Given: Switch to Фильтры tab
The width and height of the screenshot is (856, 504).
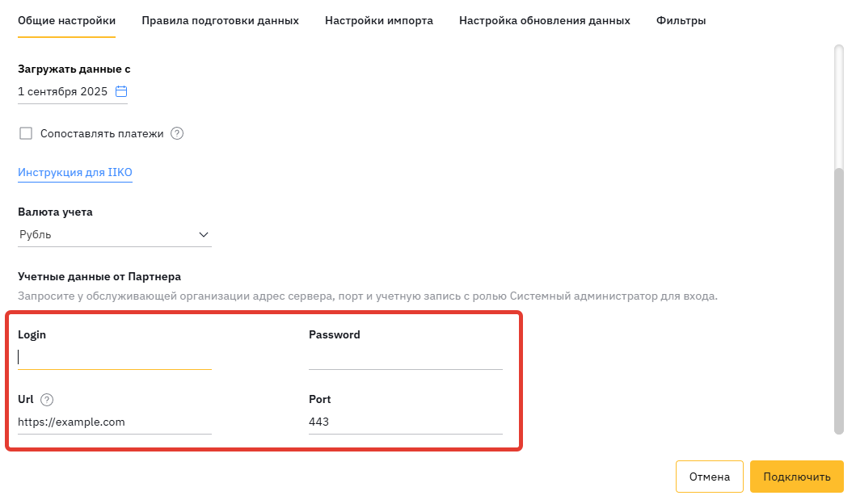Looking at the screenshot, I should 681,21.
